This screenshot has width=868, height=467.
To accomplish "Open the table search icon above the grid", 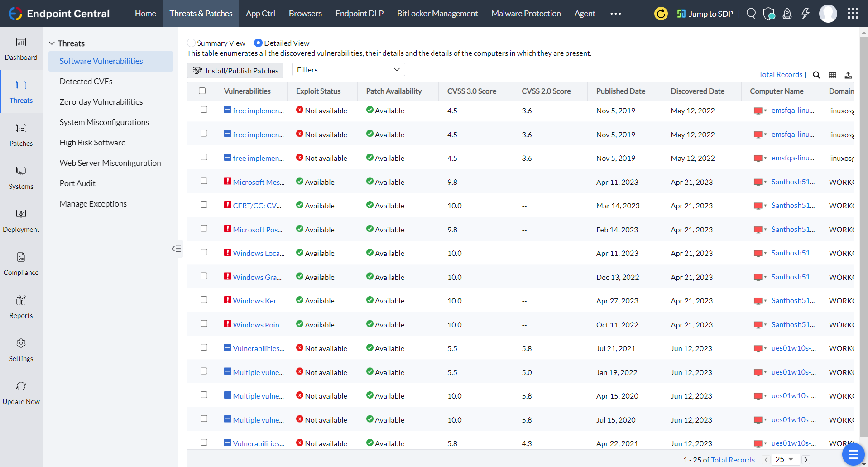I will pyautogui.click(x=816, y=75).
